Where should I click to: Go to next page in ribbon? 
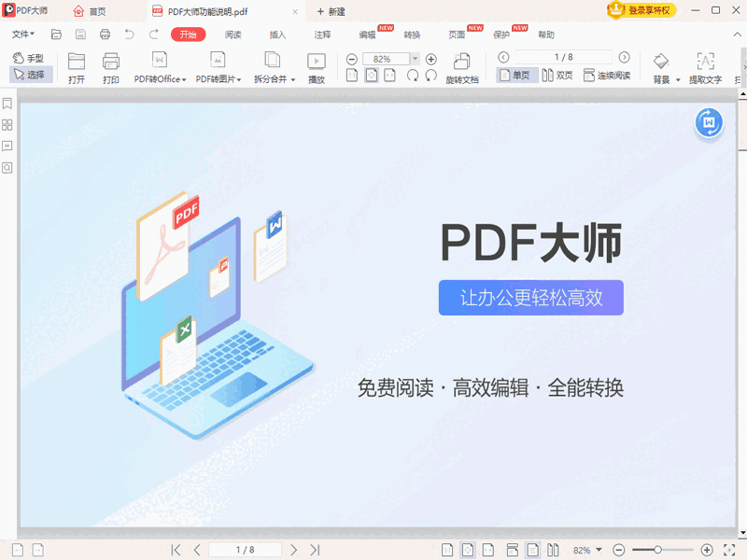tap(624, 57)
